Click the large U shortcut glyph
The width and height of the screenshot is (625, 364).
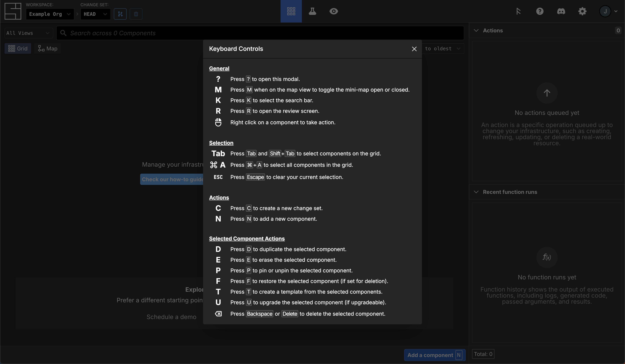click(x=218, y=302)
